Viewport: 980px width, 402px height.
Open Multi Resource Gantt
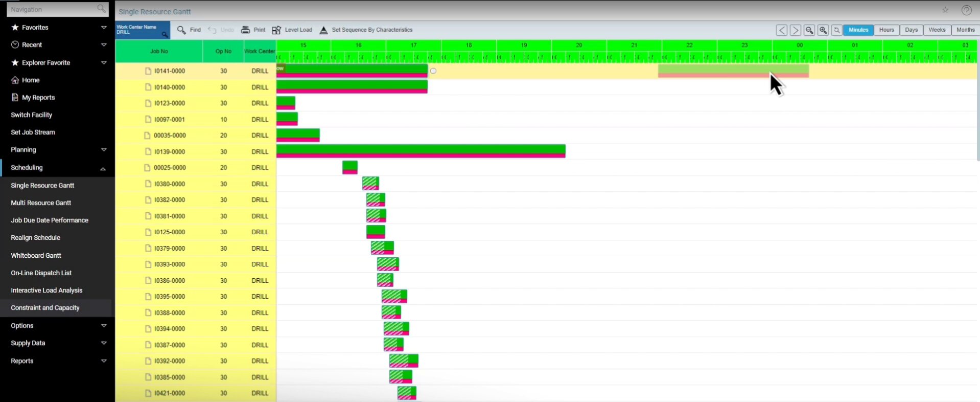tap(41, 203)
